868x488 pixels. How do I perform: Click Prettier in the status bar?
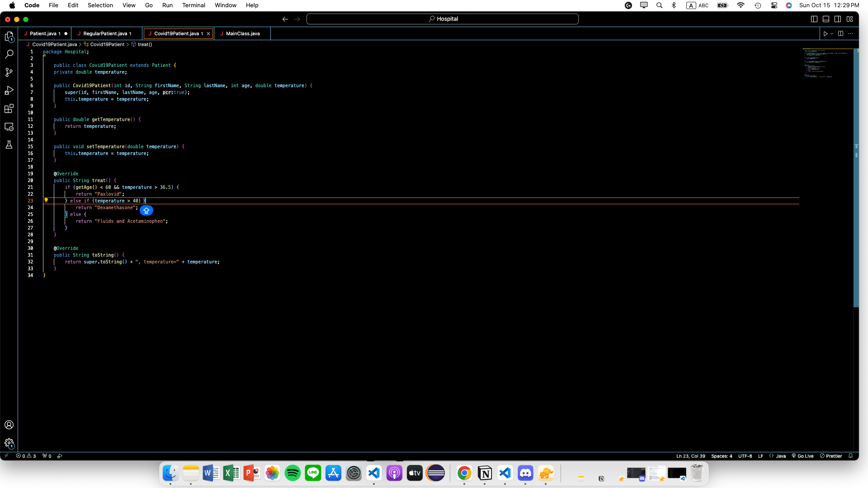tap(831, 456)
